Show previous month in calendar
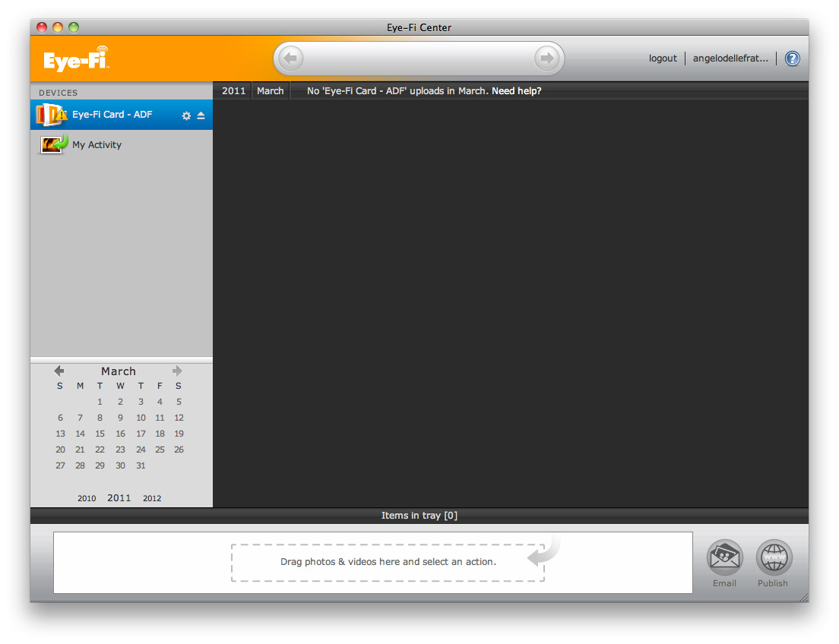Viewport: 839px width, 644px height. pyautogui.click(x=59, y=371)
